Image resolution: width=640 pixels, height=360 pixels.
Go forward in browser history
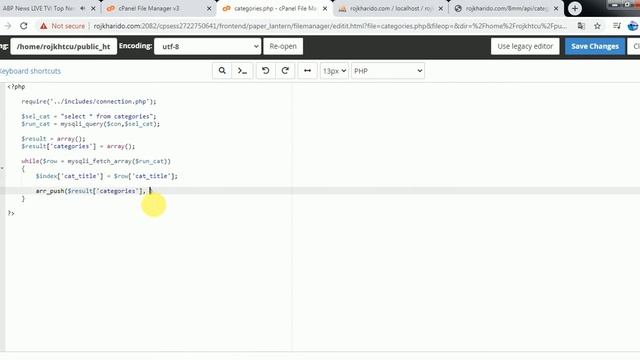tap(7, 26)
